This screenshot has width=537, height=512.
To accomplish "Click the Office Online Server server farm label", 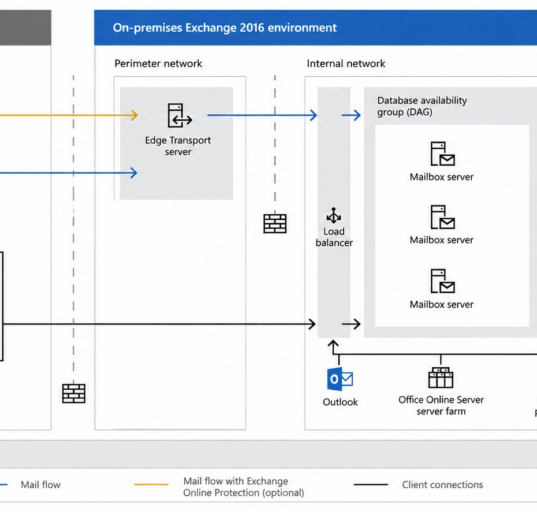I will (441, 405).
